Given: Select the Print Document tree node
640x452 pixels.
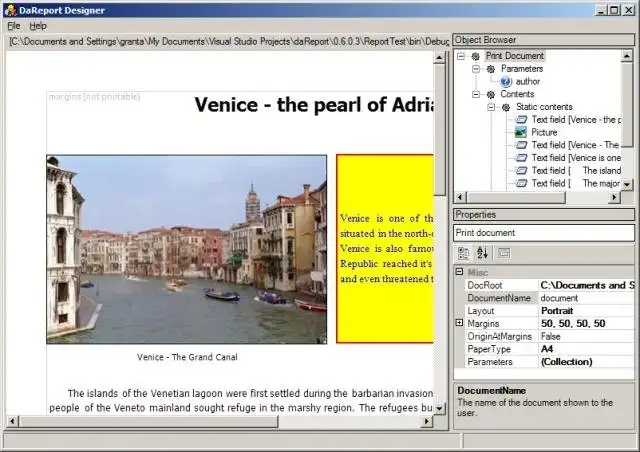Looking at the screenshot, I should 515,56.
